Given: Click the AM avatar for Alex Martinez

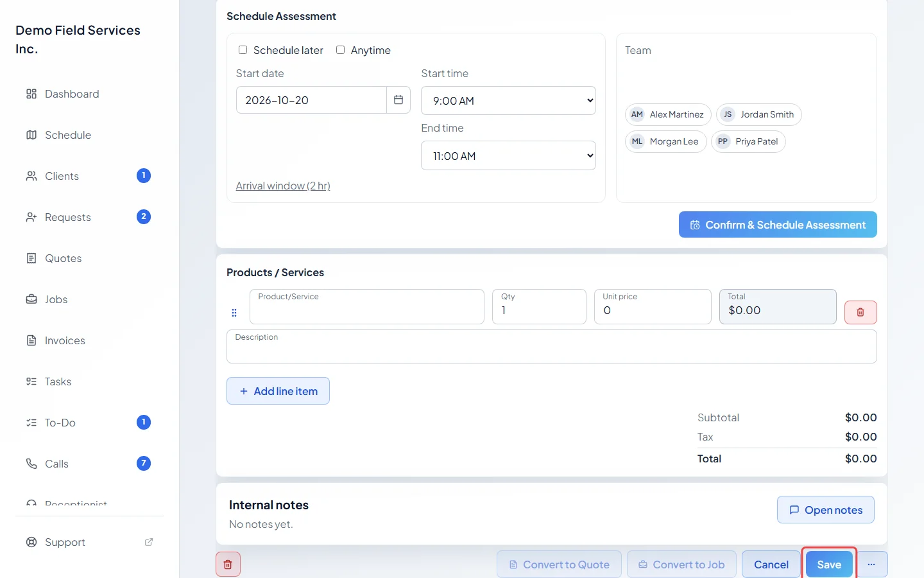Looking at the screenshot, I should 637,114.
